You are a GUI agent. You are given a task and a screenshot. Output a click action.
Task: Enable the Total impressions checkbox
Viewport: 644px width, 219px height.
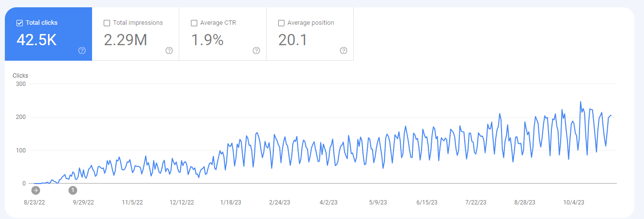[x=107, y=23]
